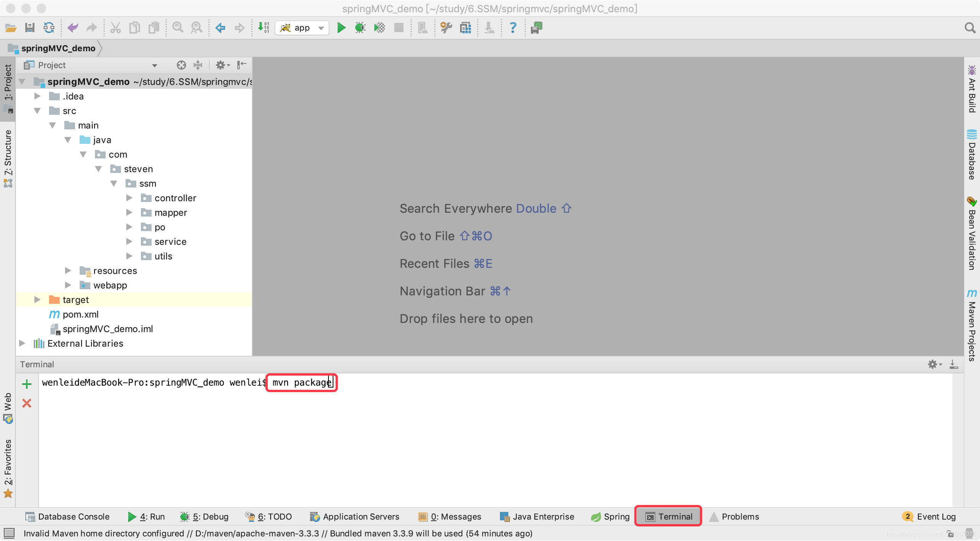Click the pom.xml file in project tree
Image resolution: width=980 pixels, height=541 pixels.
[80, 314]
